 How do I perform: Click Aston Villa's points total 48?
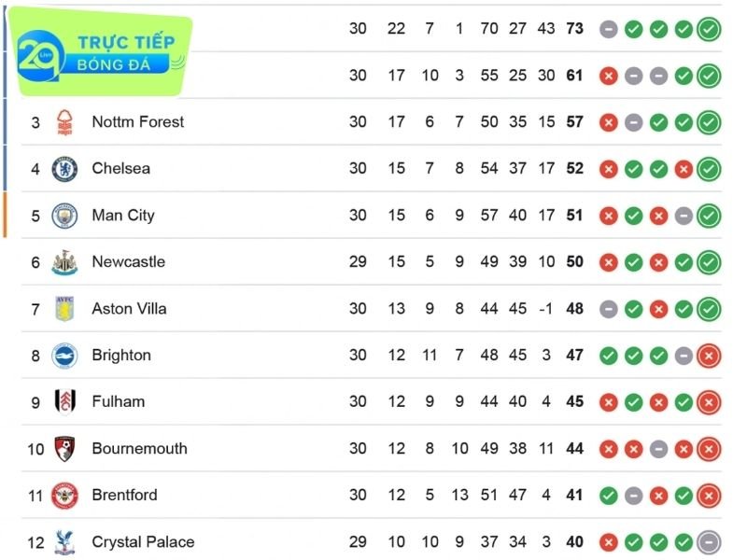click(x=574, y=309)
